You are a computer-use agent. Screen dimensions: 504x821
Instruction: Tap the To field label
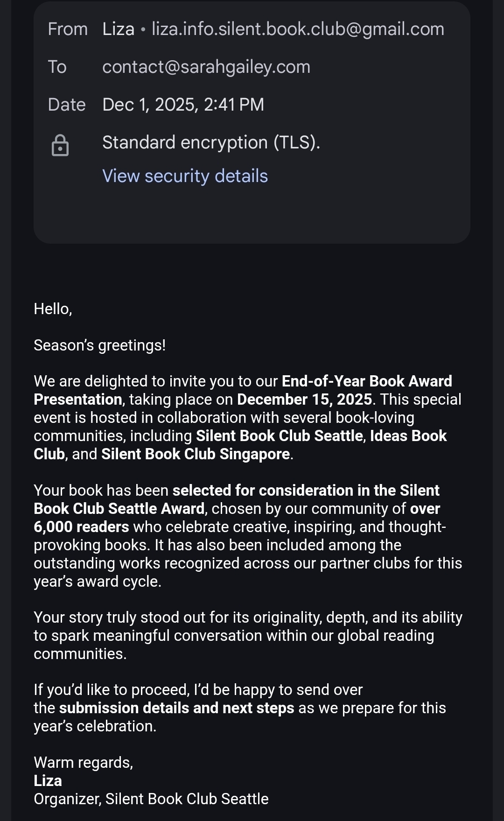click(57, 67)
